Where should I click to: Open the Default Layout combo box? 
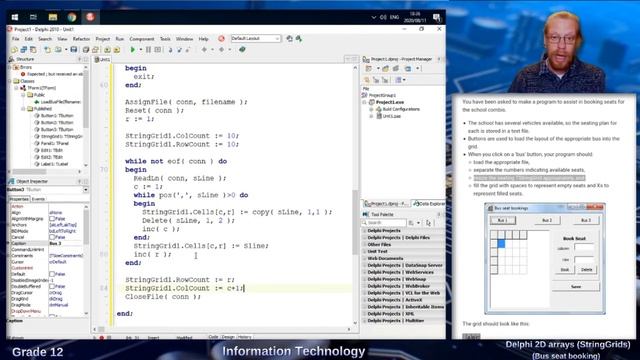tap(256, 38)
